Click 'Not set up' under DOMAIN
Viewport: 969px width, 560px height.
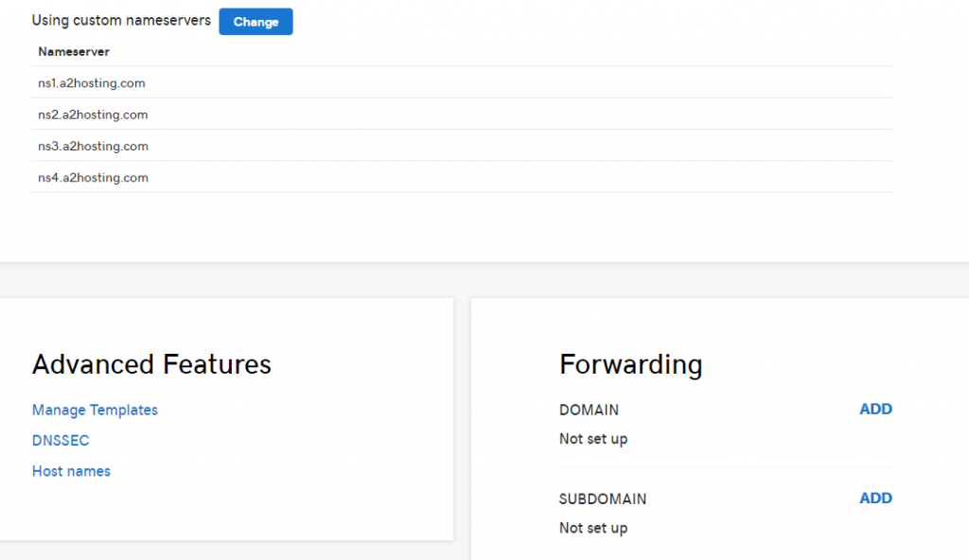tap(593, 439)
